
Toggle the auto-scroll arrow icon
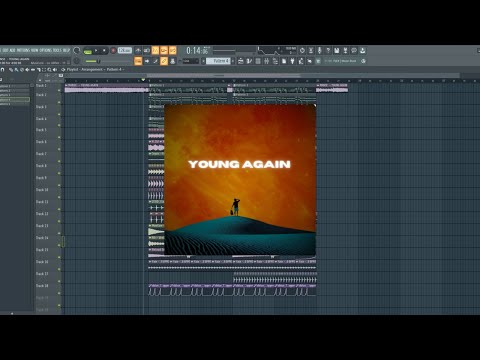(147, 61)
